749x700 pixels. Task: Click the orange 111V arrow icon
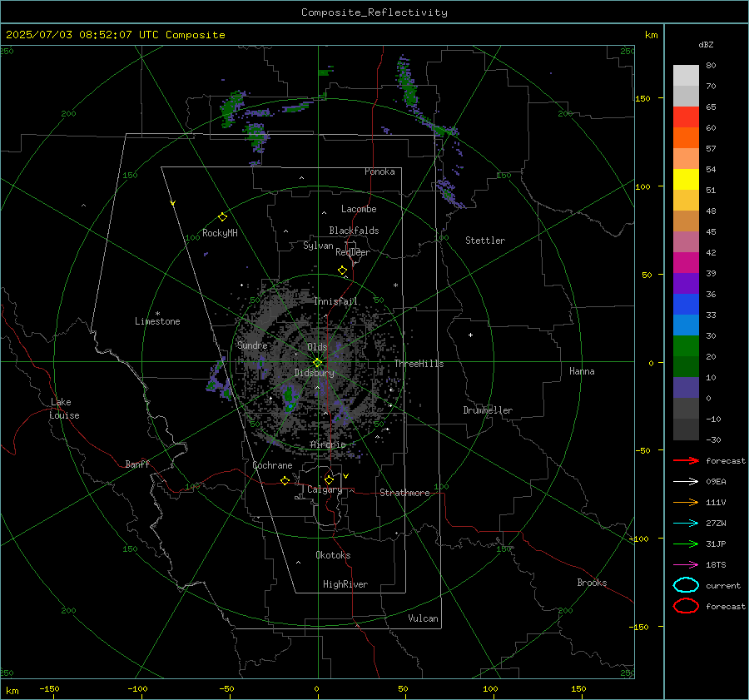click(x=686, y=502)
